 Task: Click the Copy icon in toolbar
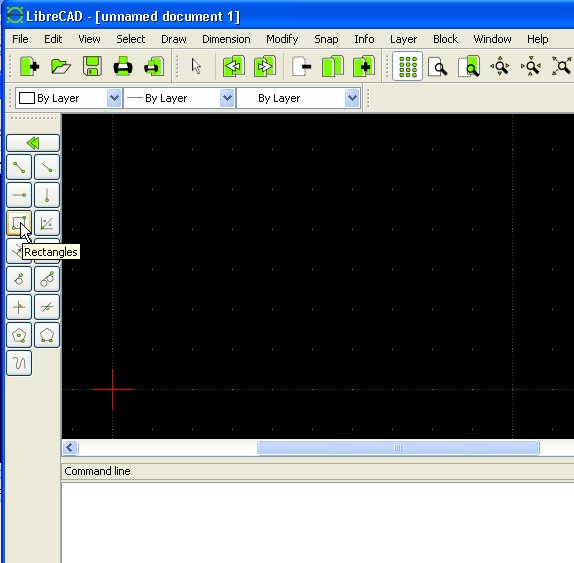pos(333,67)
